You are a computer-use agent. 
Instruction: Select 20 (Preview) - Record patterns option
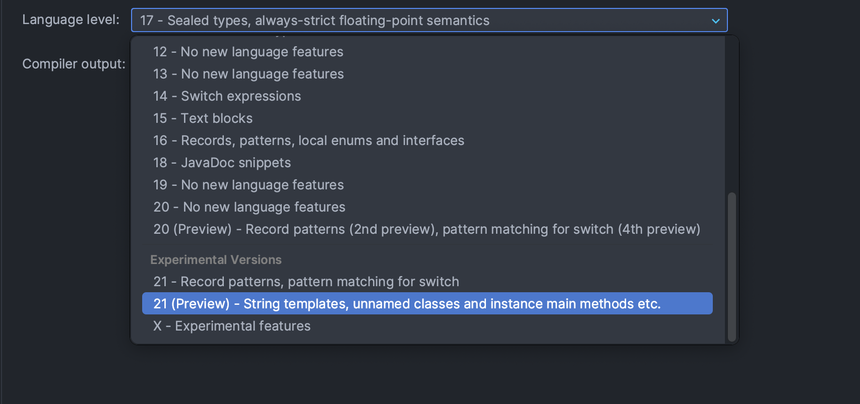pyautogui.click(x=426, y=229)
